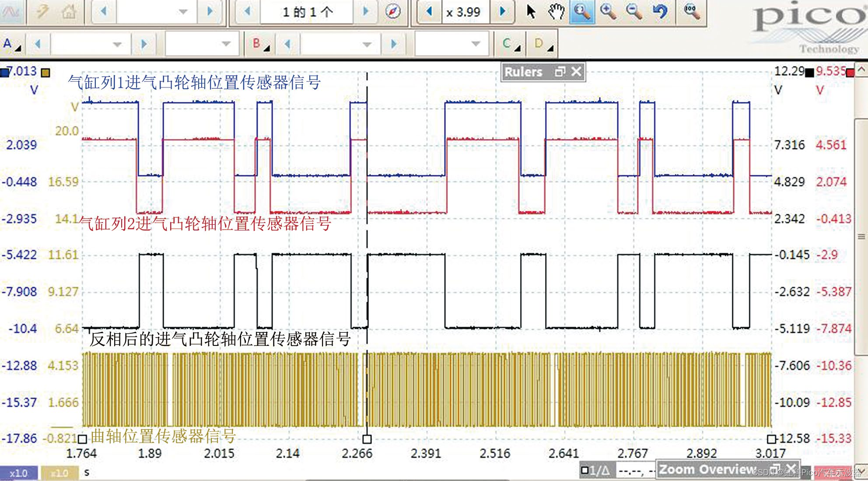This screenshot has width=868, height=481.
Task: Close the Rulers panel
Action: pyautogui.click(x=577, y=71)
